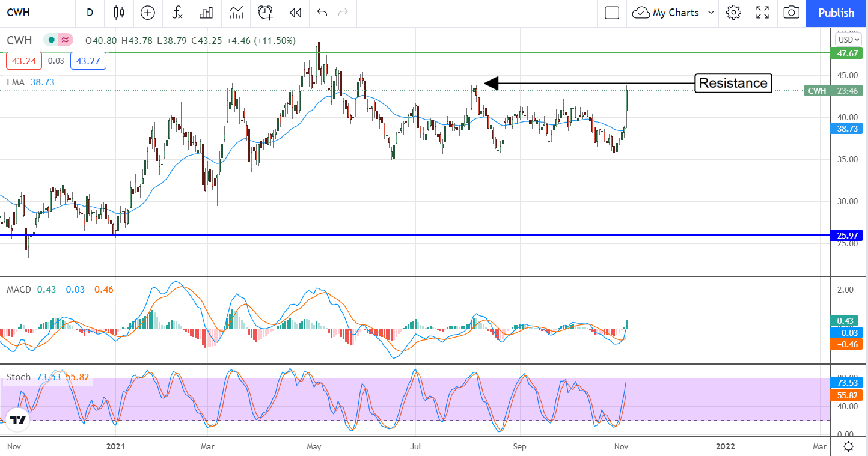Click the -0.46 MACD signal axis label
The width and height of the screenshot is (868, 456).
(x=847, y=344)
